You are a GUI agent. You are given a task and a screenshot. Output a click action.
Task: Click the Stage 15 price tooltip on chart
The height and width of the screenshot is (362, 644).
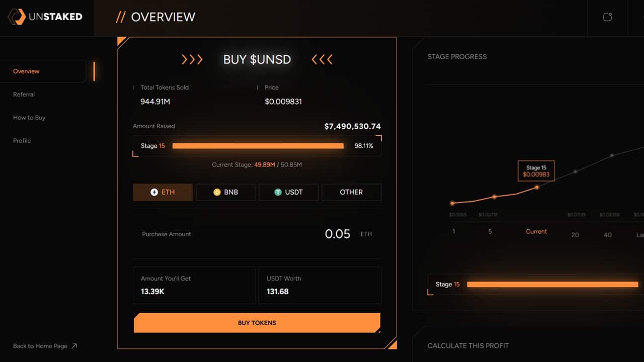pyautogui.click(x=536, y=171)
